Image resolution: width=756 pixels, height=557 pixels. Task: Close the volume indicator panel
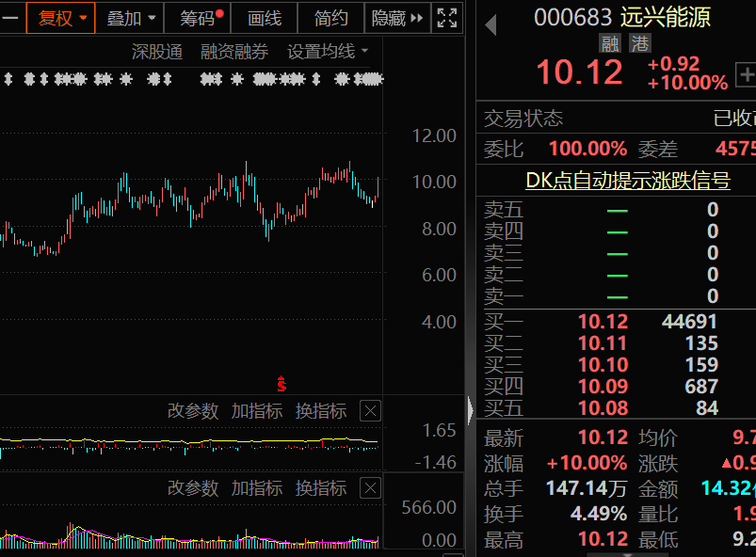point(371,488)
